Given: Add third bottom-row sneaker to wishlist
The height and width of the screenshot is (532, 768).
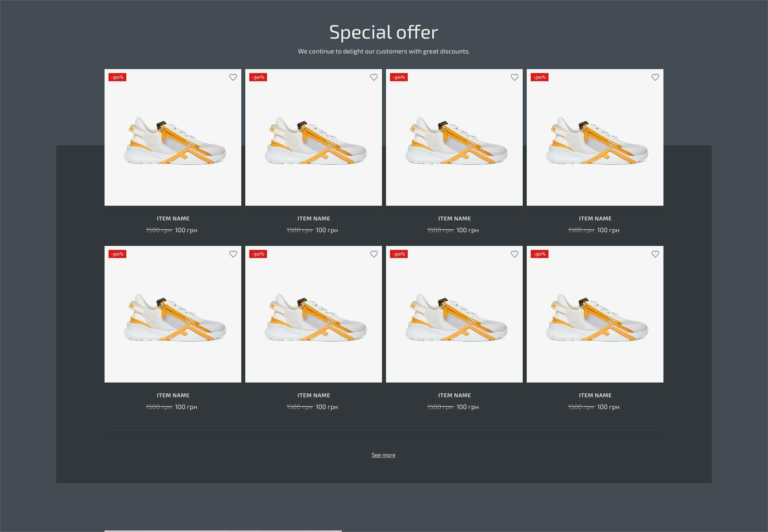Looking at the screenshot, I should [515, 254].
